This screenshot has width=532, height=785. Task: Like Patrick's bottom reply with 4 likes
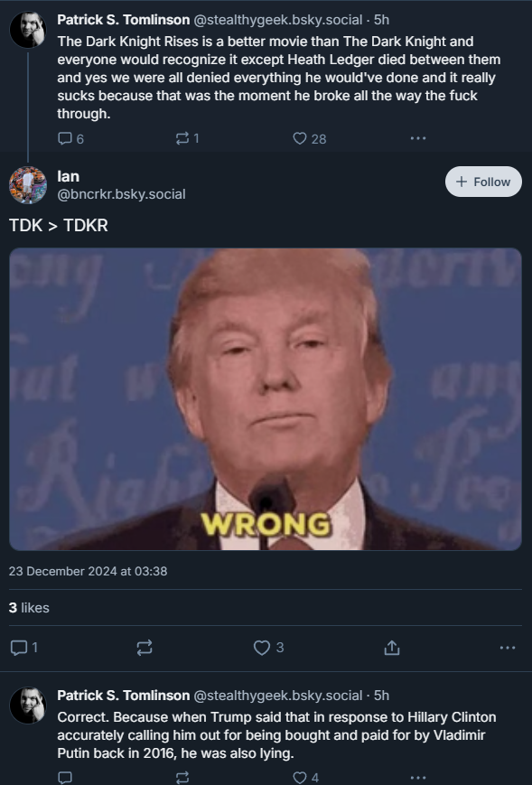point(305,778)
